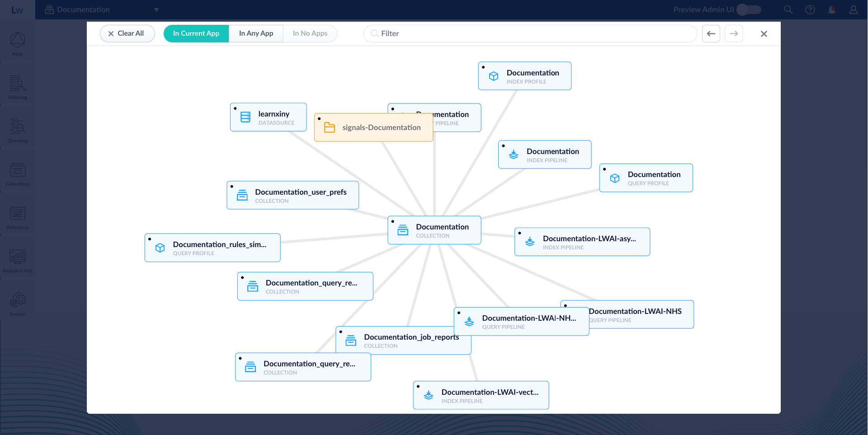868x435 pixels.
Task: Open Analytics Hub from the sidebar
Action: click(18, 261)
